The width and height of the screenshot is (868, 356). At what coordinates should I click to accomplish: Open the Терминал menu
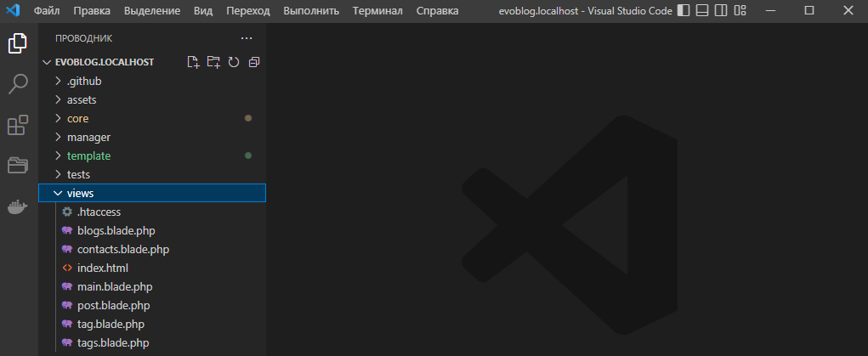click(x=377, y=11)
